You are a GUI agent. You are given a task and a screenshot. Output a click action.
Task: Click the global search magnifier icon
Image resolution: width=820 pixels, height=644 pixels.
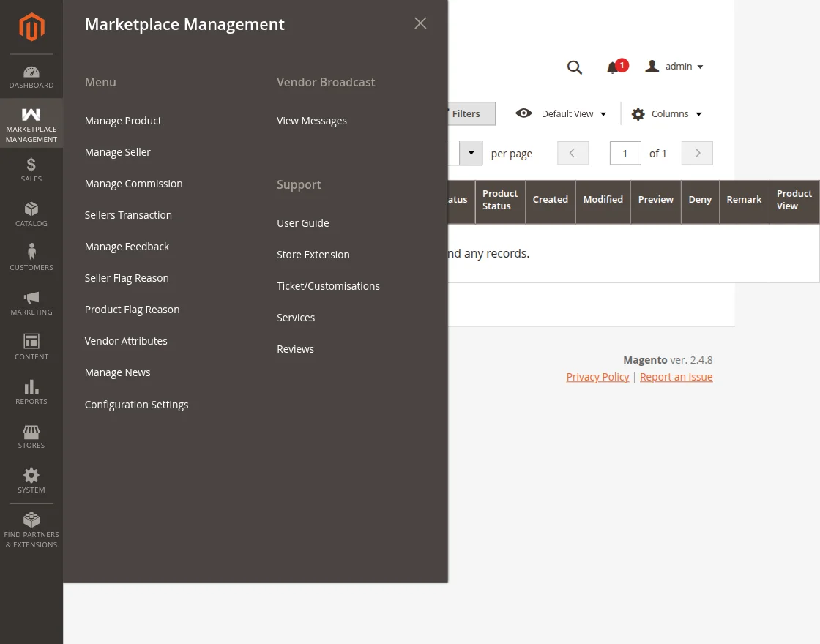[x=575, y=67]
